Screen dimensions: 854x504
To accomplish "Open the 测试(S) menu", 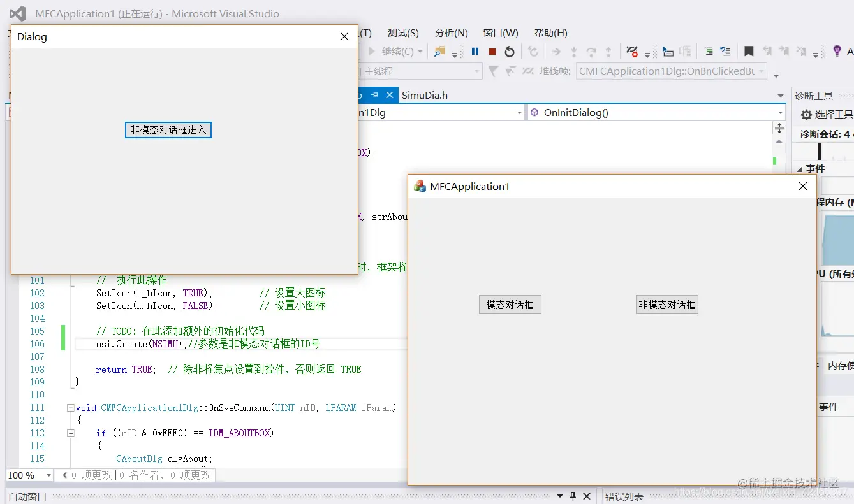I will coord(403,33).
